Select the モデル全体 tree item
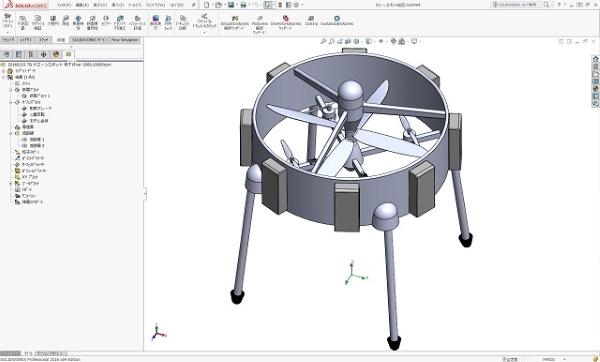600x362 pixels. tap(39, 121)
